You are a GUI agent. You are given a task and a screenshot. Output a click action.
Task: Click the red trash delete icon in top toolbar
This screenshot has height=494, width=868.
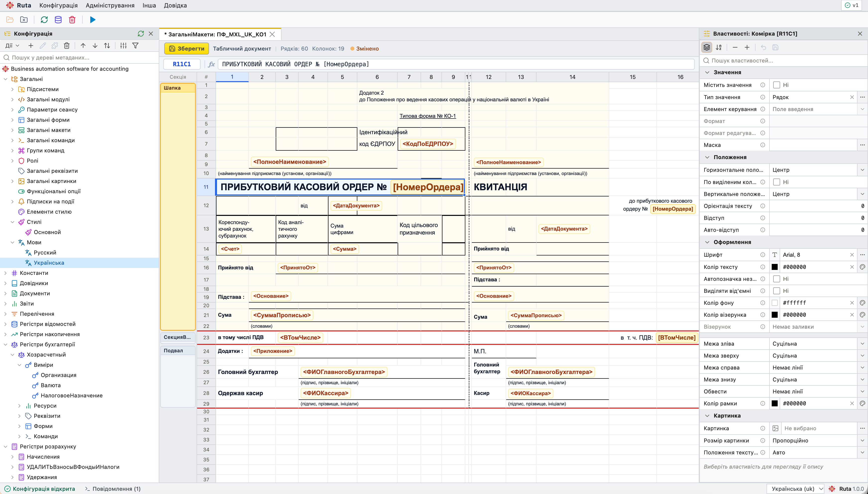72,20
